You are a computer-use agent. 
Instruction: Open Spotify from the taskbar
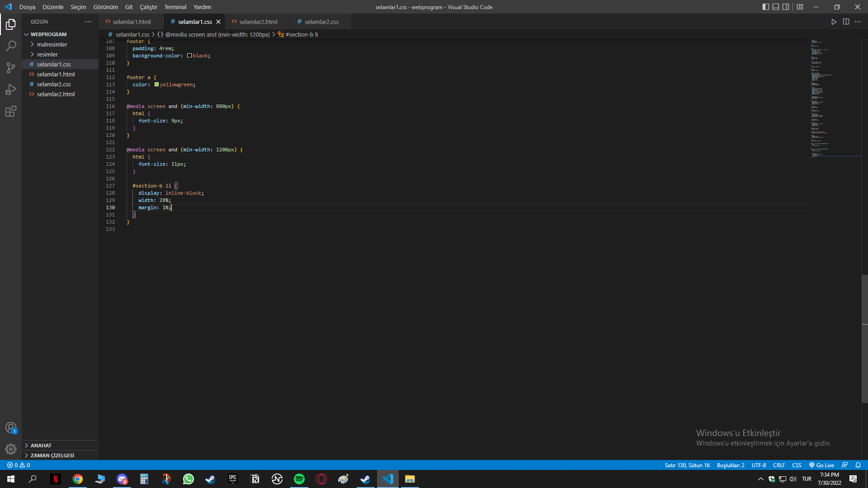pyautogui.click(x=299, y=479)
